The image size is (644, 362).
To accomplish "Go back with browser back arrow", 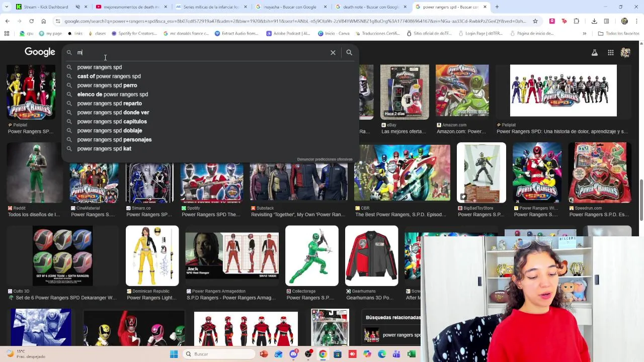I will (7, 21).
